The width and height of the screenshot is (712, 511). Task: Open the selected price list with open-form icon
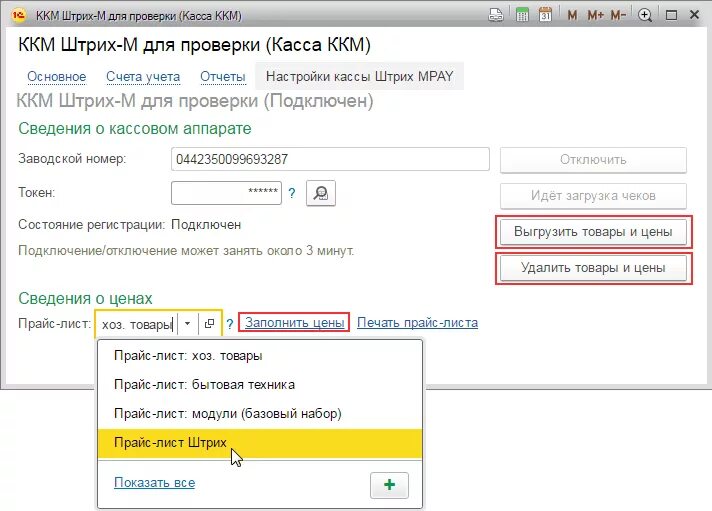point(209,323)
